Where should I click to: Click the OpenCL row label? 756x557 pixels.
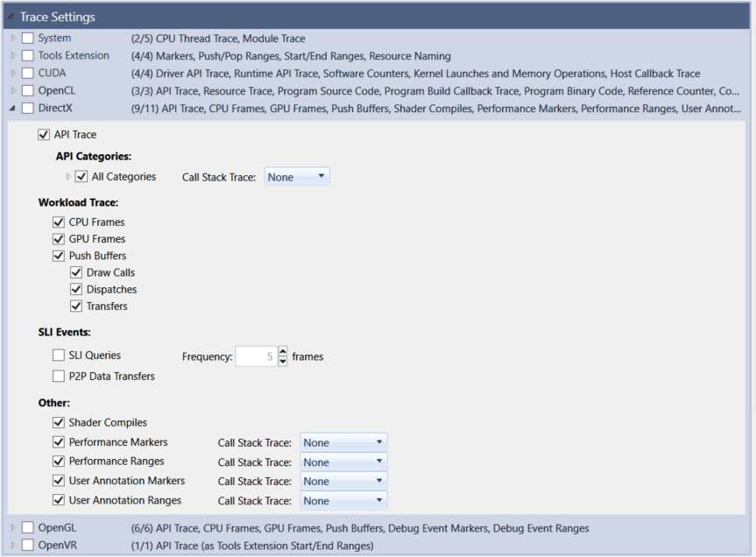coord(57,90)
